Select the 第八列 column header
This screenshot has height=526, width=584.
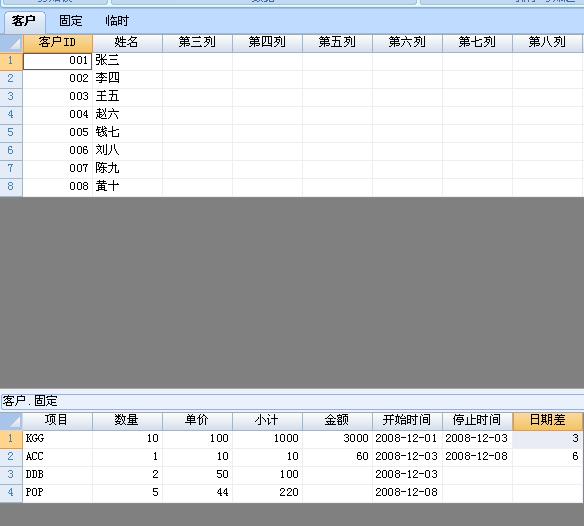(548, 43)
